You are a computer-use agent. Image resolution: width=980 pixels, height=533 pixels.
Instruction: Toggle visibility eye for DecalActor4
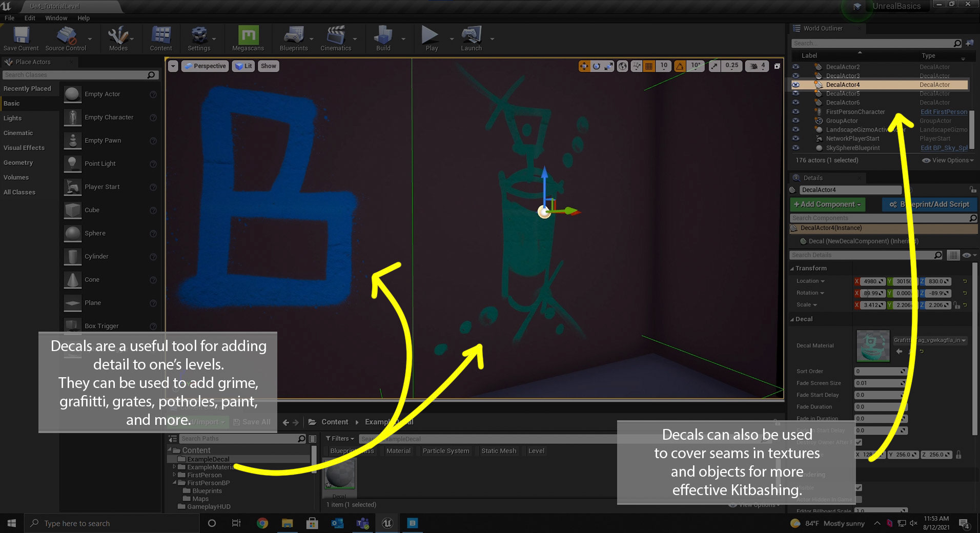point(795,85)
